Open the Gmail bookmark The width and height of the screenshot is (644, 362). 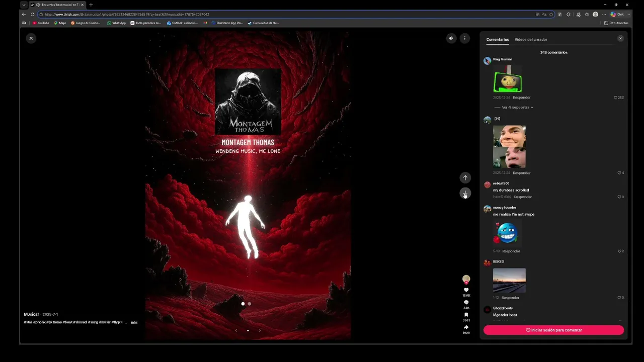coord(205,23)
